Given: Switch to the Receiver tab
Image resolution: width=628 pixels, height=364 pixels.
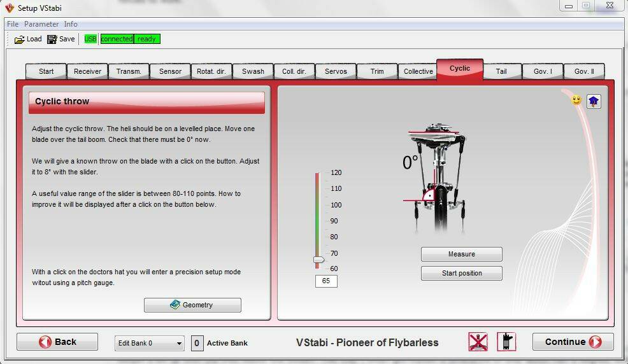Looking at the screenshot, I should [x=87, y=72].
